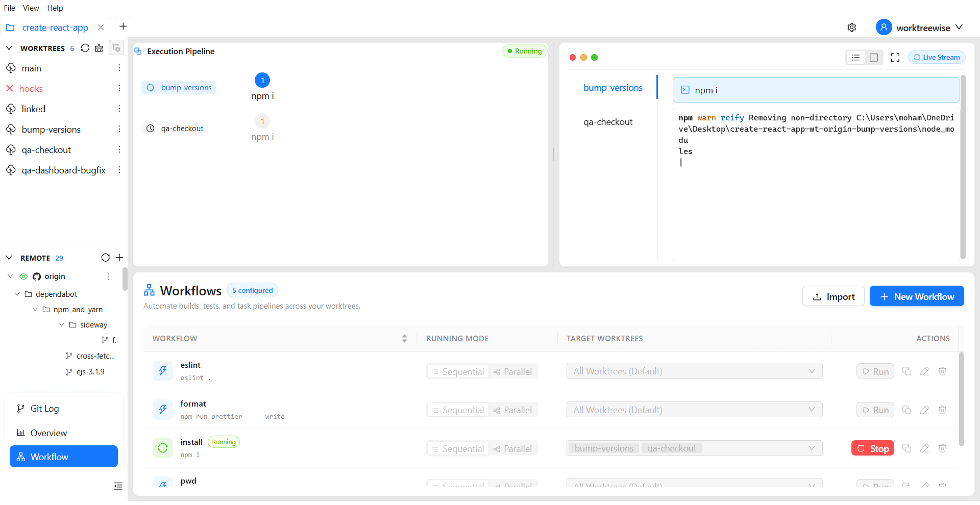
Task: Toggle the Live Stream button
Action: pyautogui.click(x=937, y=58)
